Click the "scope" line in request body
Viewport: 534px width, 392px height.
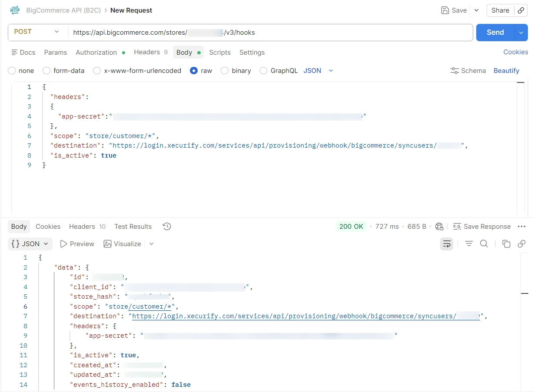(106, 136)
